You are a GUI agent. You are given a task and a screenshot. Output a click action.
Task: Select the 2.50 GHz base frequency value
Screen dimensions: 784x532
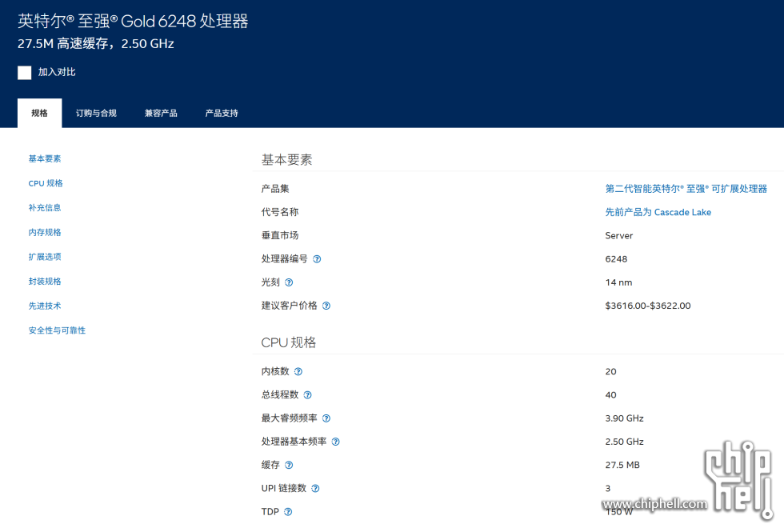point(624,442)
